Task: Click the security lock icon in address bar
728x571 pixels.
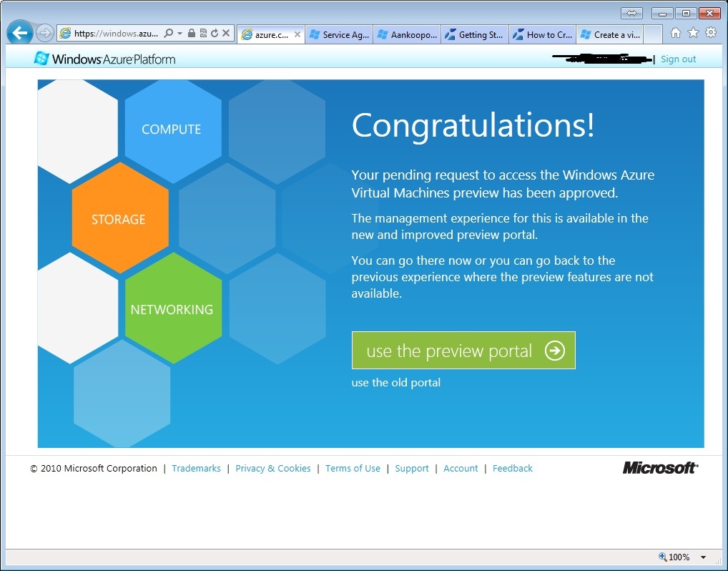Action: click(192, 33)
